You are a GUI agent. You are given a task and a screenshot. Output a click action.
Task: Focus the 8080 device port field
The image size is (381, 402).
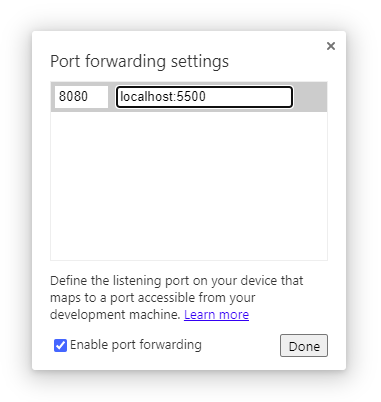click(x=81, y=97)
